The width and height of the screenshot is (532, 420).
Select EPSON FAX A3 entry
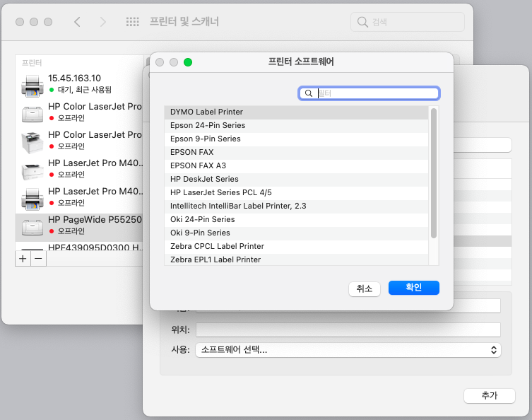click(x=296, y=166)
